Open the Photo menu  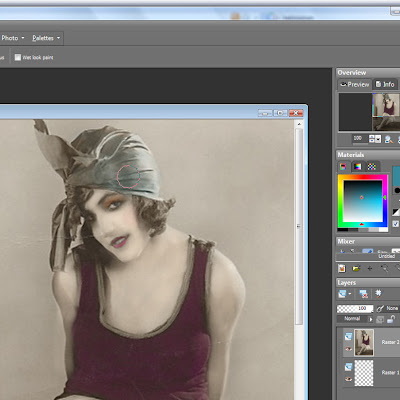(13, 38)
